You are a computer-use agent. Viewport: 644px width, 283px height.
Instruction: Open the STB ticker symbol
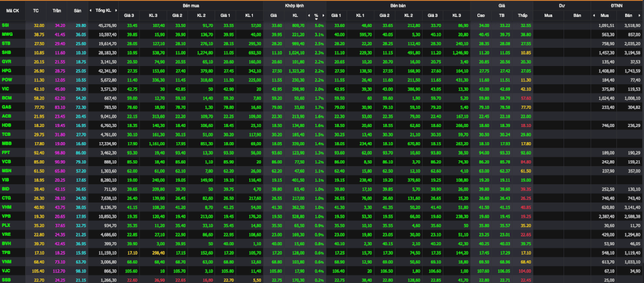coord(6,43)
